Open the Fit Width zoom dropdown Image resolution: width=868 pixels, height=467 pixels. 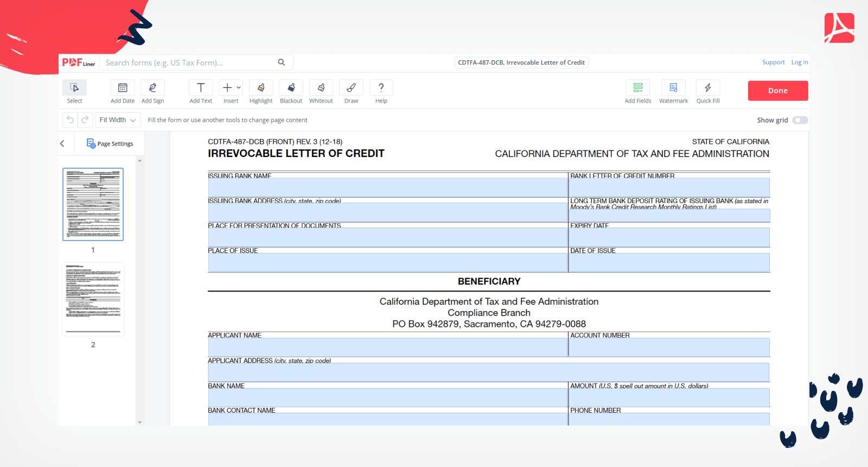118,120
